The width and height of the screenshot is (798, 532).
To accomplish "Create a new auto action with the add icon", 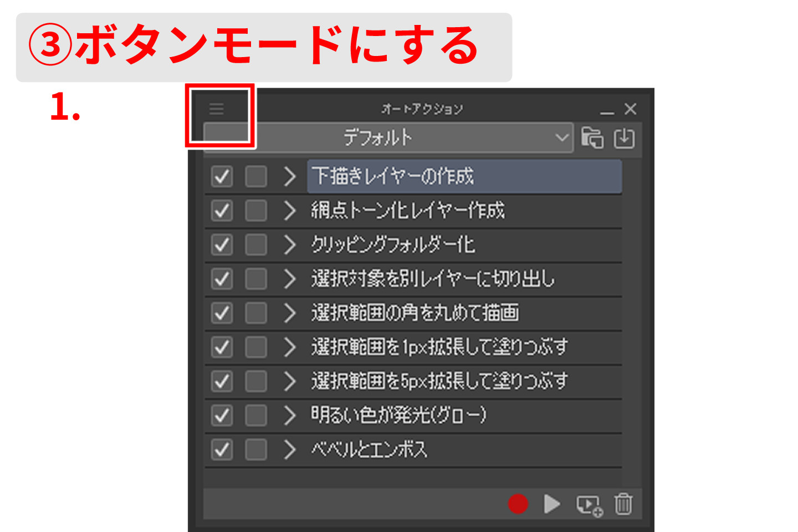I will pos(589,504).
